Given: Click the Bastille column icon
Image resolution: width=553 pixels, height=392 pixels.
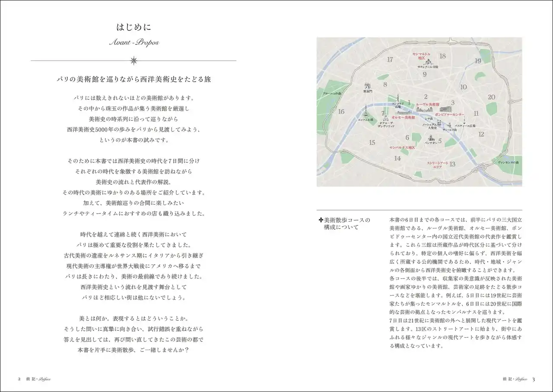Looking at the screenshot, I should point(464,121).
